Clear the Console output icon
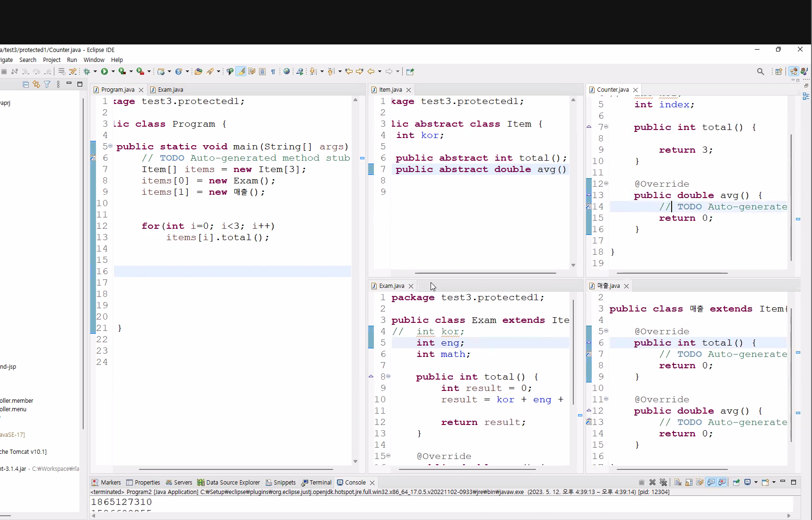This screenshot has width=812, height=520. click(678, 482)
